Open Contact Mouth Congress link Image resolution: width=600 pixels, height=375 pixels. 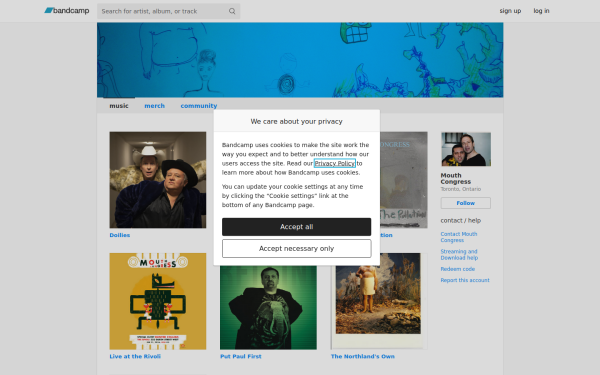[459, 237]
